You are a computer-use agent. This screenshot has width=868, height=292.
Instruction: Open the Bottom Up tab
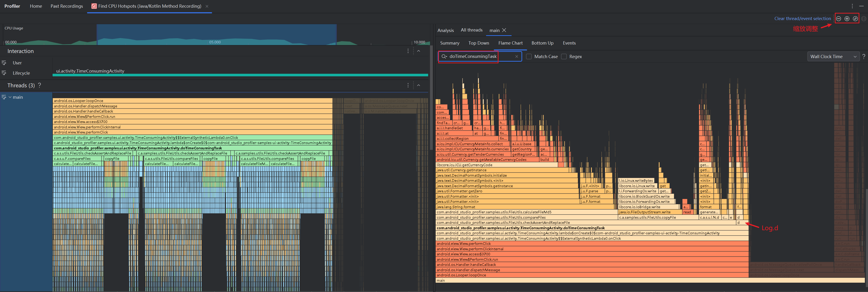(542, 43)
